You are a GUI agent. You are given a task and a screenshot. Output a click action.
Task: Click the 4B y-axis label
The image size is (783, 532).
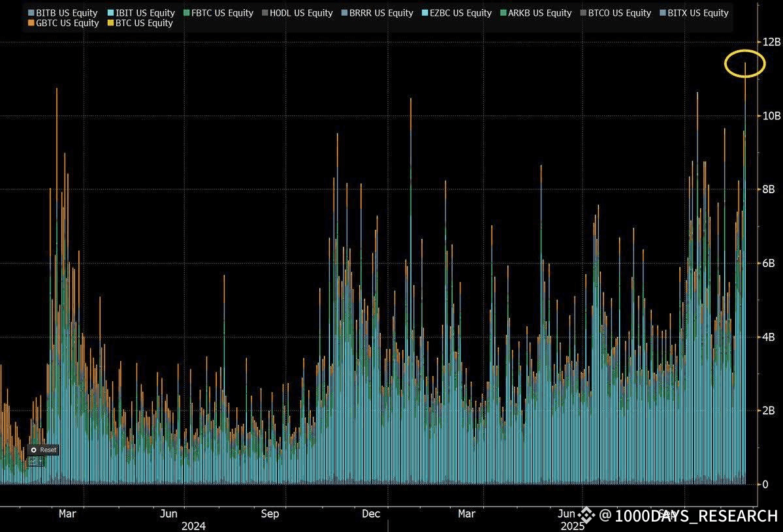pos(769,337)
